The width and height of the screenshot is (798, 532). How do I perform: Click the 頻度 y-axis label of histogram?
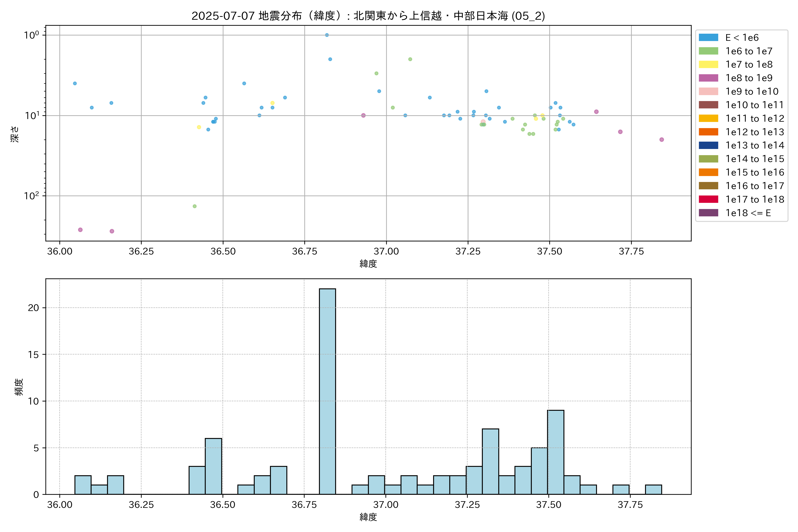point(19,387)
